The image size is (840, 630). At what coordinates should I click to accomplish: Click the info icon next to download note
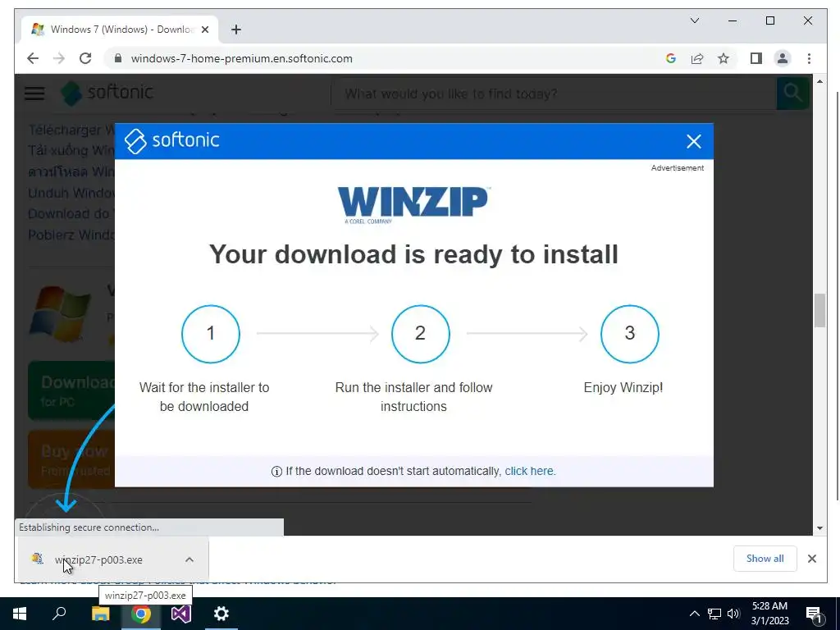pyautogui.click(x=276, y=472)
